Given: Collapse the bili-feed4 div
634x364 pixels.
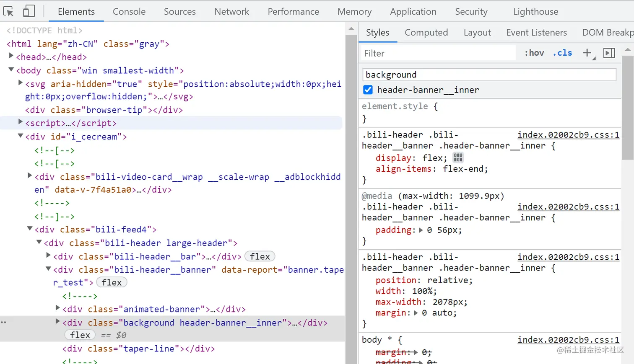Looking at the screenshot, I should tap(29, 228).
